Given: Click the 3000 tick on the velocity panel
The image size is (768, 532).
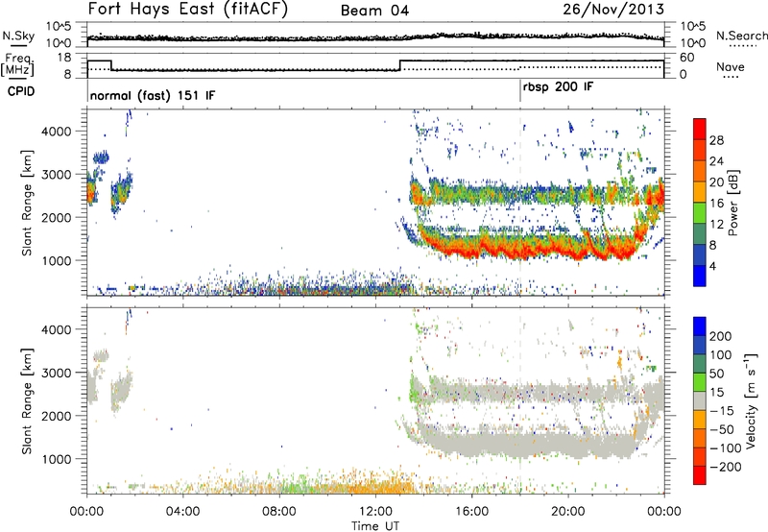Looking at the screenshot, I should pos(57,373).
